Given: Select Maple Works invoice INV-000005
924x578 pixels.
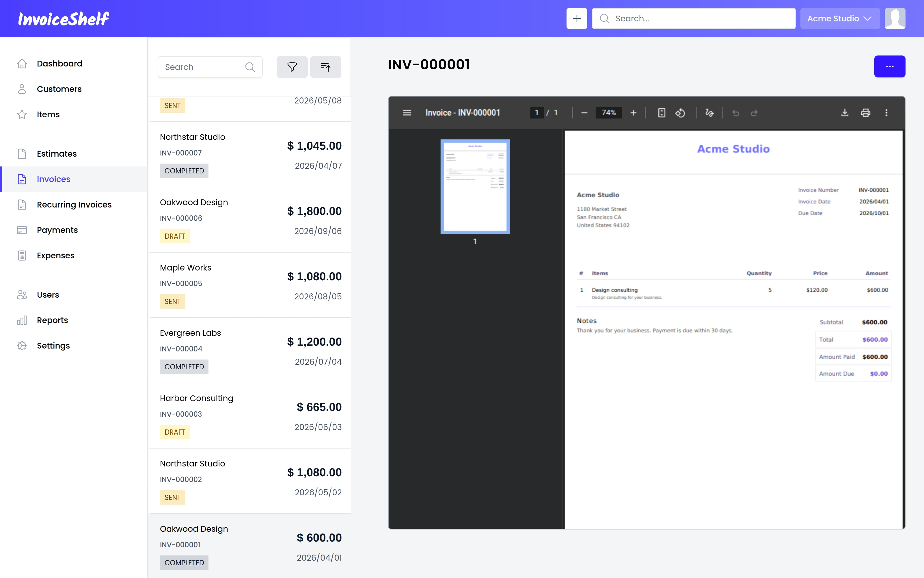Looking at the screenshot, I should pos(250,285).
